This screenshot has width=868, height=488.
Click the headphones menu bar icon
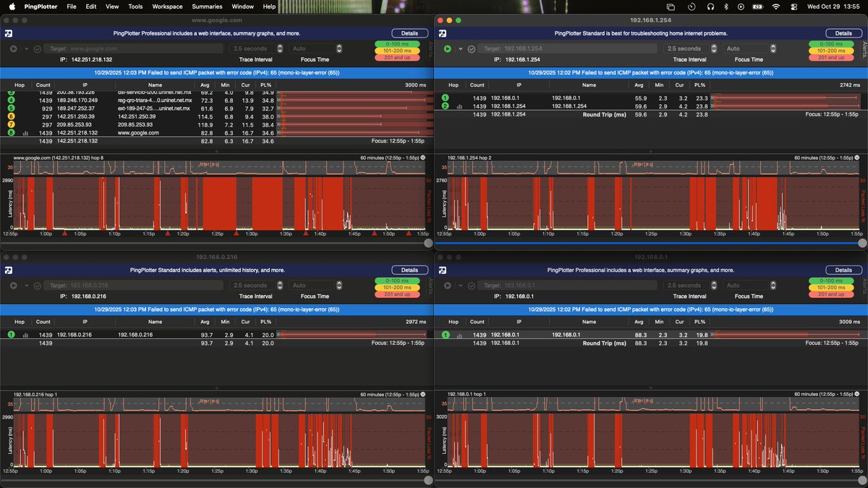[x=710, y=6]
